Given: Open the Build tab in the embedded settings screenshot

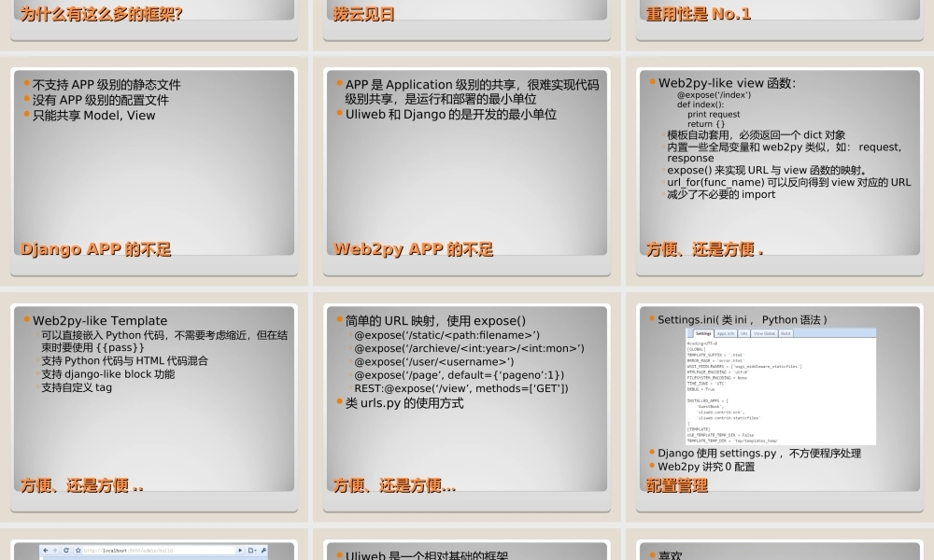Looking at the screenshot, I should 785,333.
